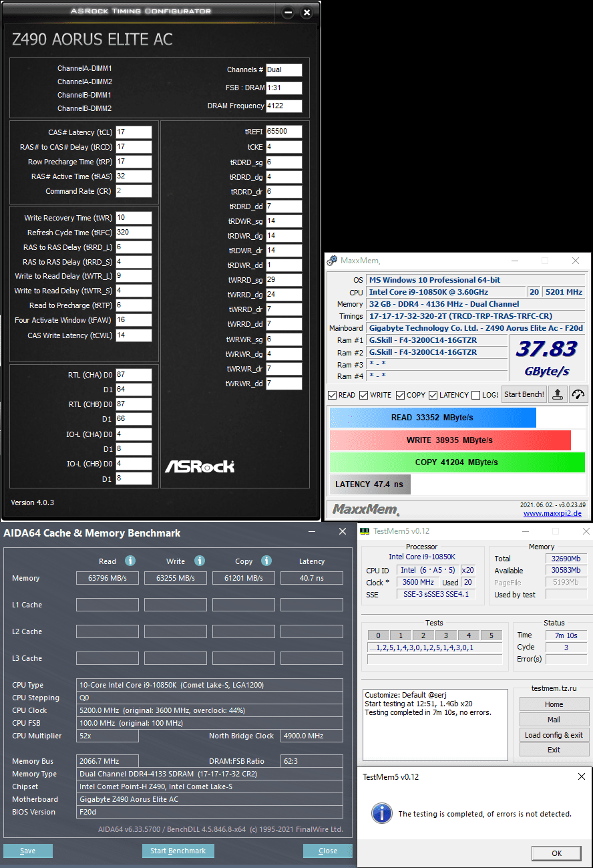This screenshot has height=868, width=593.
Task: Uncheck the COPY checkbox in MaxxMem
Action: pyautogui.click(x=401, y=395)
